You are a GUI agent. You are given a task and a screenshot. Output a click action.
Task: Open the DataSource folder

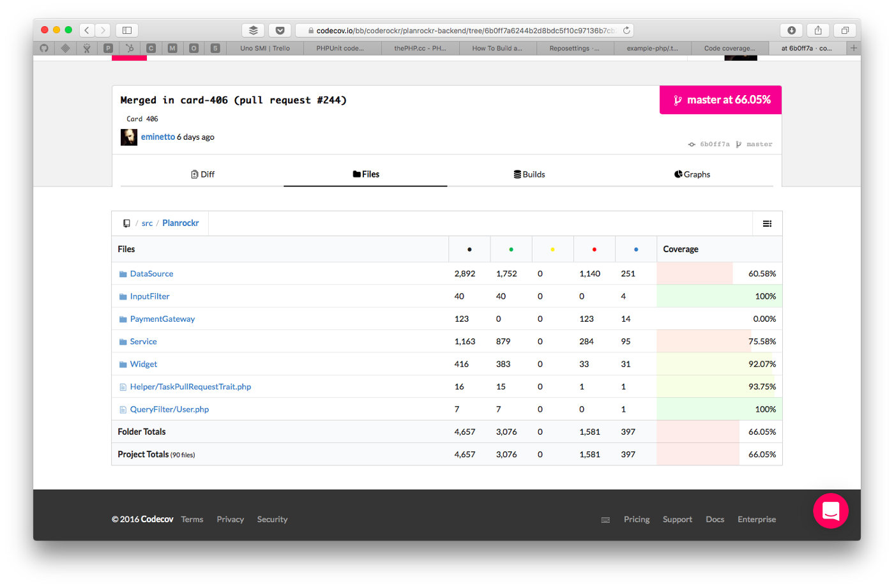151,274
